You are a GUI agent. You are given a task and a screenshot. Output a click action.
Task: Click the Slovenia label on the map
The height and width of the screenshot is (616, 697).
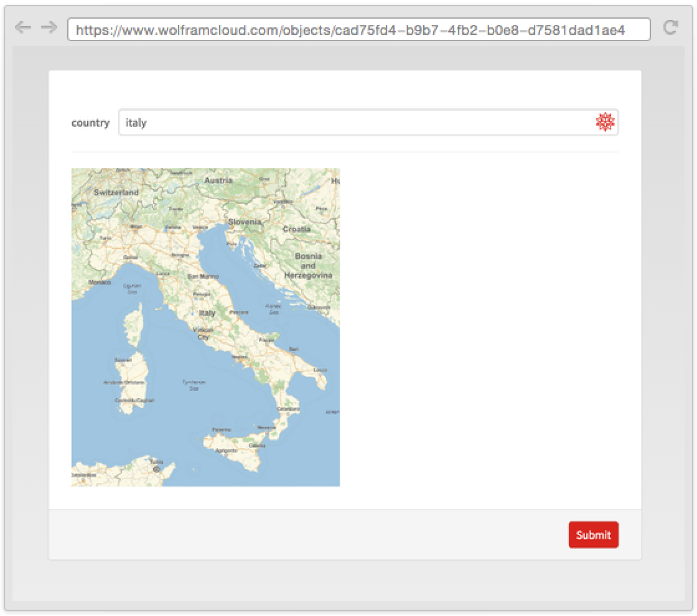coord(245,222)
